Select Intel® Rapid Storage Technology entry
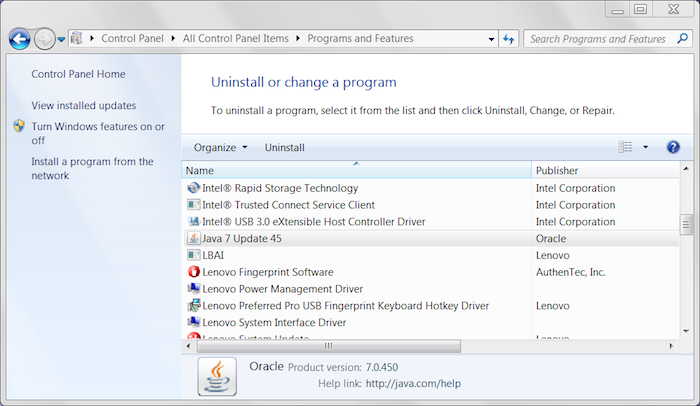Image resolution: width=700 pixels, height=406 pixels. tap(280, 188)
